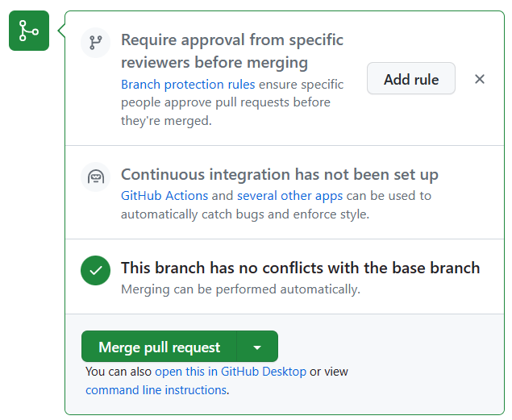The height and width of the screenshot is (420, 512).
Task: Follow the GitHub Actions link
Action: (164, 196)
